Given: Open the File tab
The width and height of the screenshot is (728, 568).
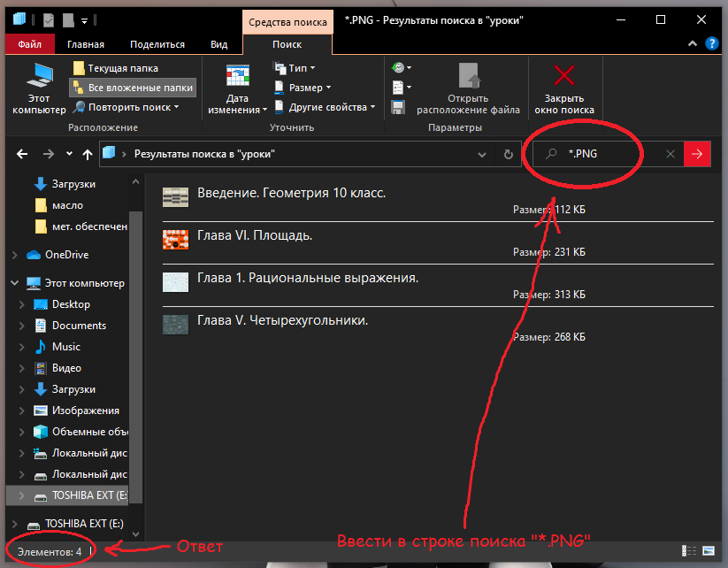Looking at the screenshot, I should click(x=30, y=44).
